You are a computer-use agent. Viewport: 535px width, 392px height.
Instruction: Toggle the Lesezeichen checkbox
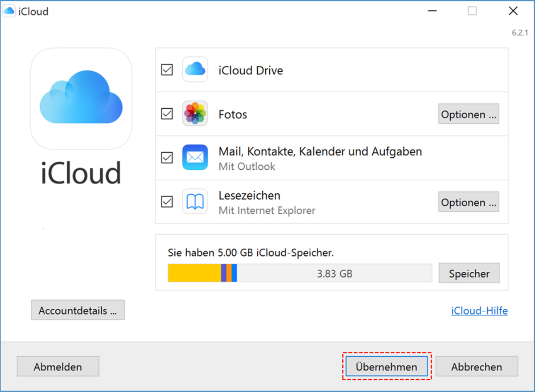tap(167, 202)
